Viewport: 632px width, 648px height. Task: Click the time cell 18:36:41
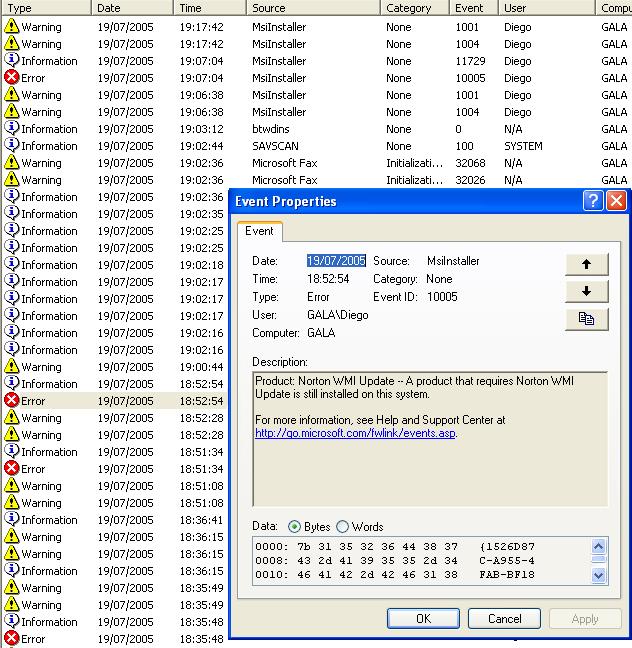click(x=201, y=520)
